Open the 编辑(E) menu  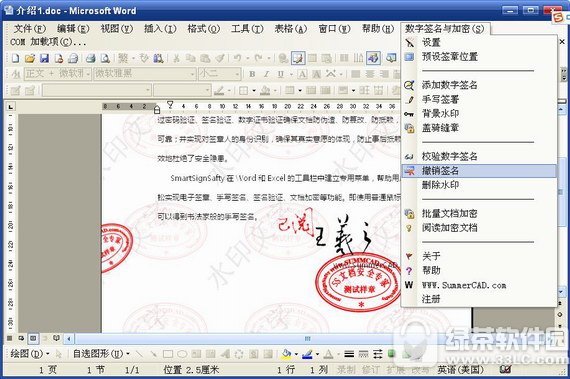tap(73, 29)
